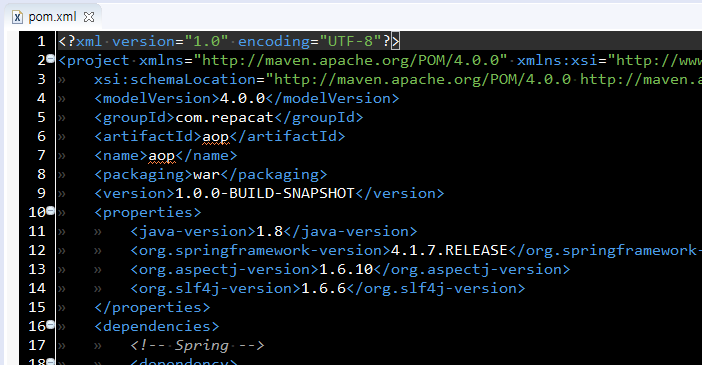Click the closing properties tag on line 15
702x365 pixels.
(x=152, y=308)
